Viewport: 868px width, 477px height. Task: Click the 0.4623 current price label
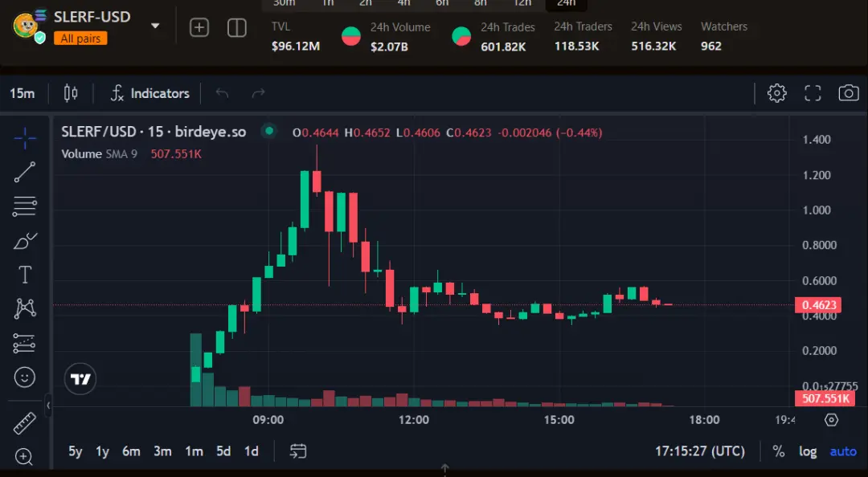819,305
